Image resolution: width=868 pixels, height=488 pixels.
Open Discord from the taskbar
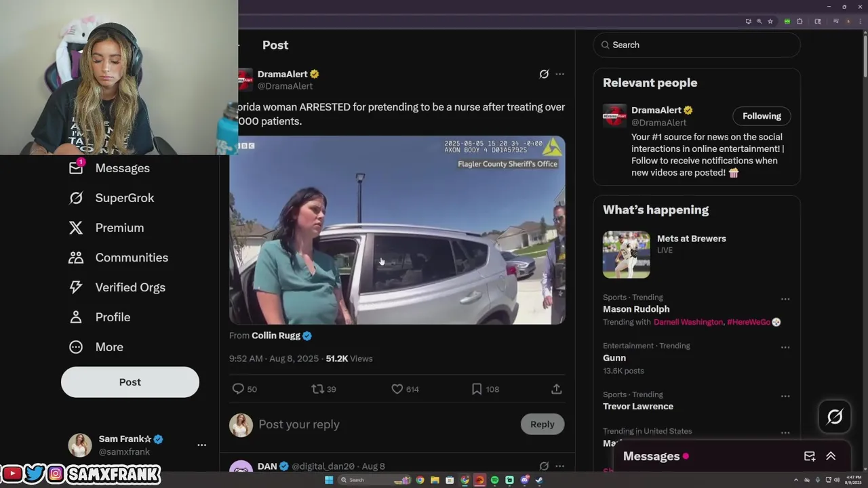point(524,480)
